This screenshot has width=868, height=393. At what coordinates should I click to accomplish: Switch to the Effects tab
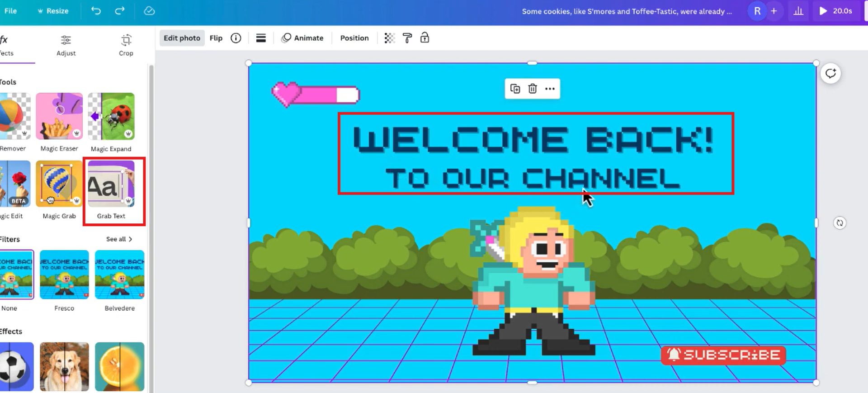point(7,45)
